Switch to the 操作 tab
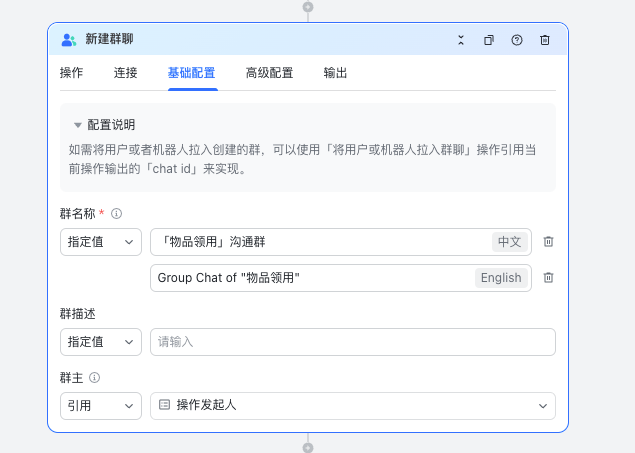Image resolution: width=635 pixels, height=453 pixels. click(x=71, y=73)
